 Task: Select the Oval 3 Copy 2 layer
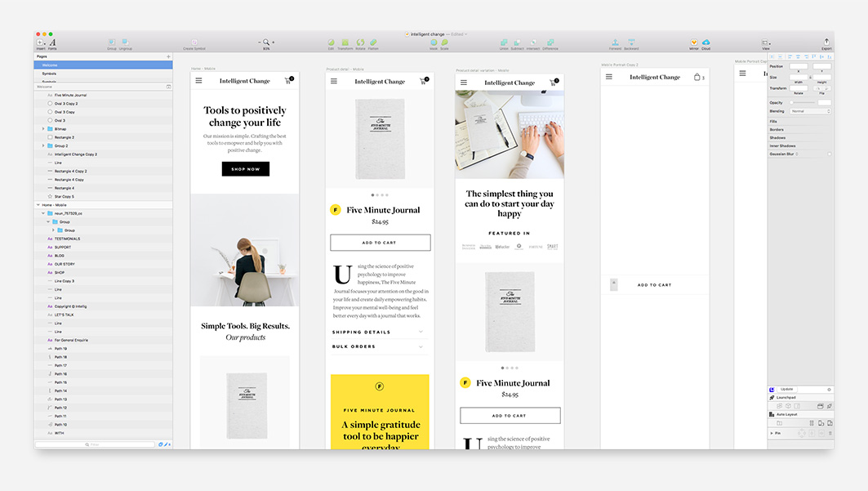click(104, 104)
